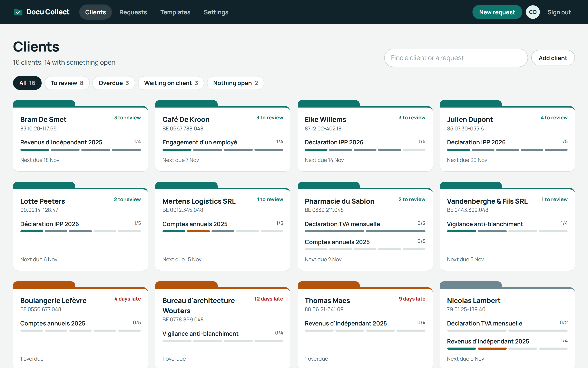Open Café De Kroon client name
588x368 pixels.
[x=186, y=120]
